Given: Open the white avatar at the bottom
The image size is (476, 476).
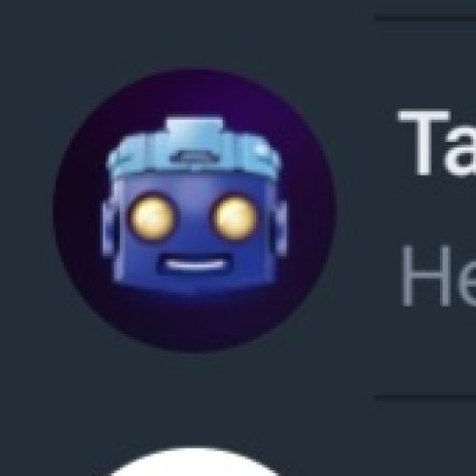Looking at the screenshot, I should [194, 462].
